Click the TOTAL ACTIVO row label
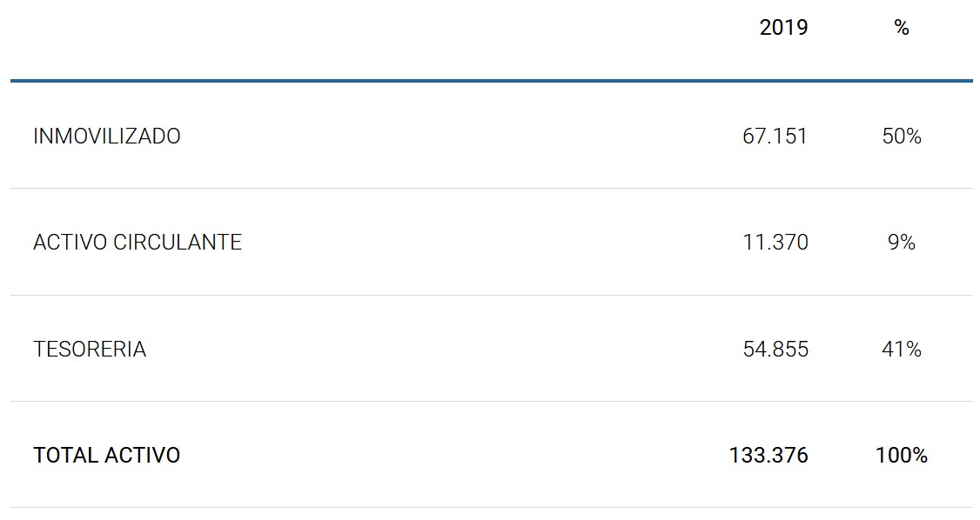The width and height of the screenshot is (980, 520). point(107,456)
